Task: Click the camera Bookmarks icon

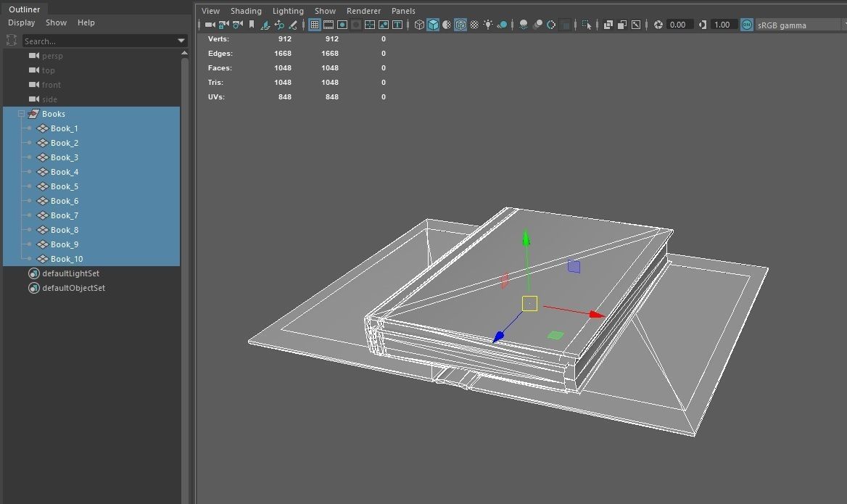Action: [252, 25]
